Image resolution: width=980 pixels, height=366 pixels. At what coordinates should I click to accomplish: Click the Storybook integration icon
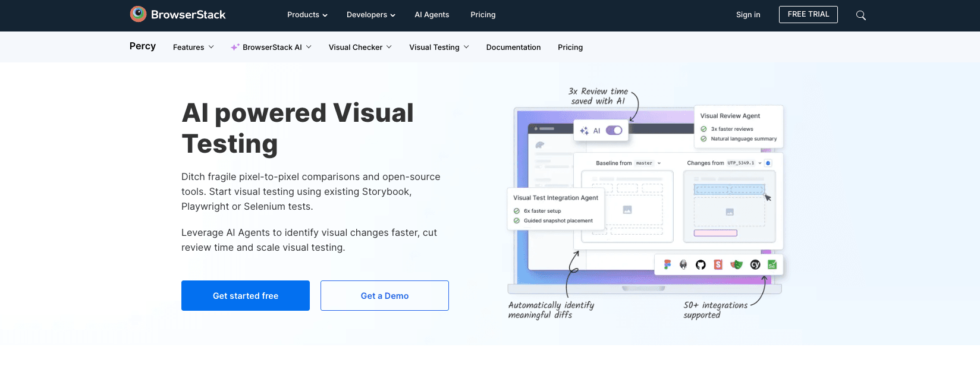tap(718, 264)
